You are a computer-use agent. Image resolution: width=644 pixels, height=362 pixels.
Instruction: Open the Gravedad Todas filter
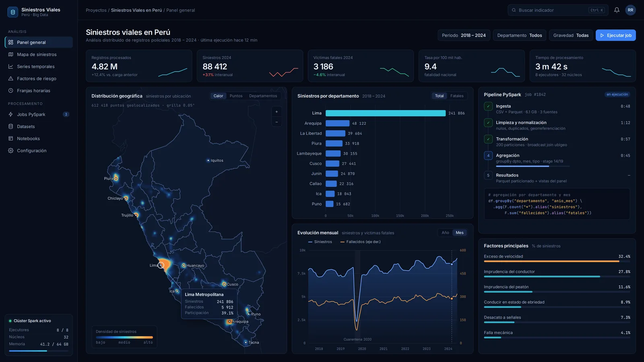coord(571,35)
